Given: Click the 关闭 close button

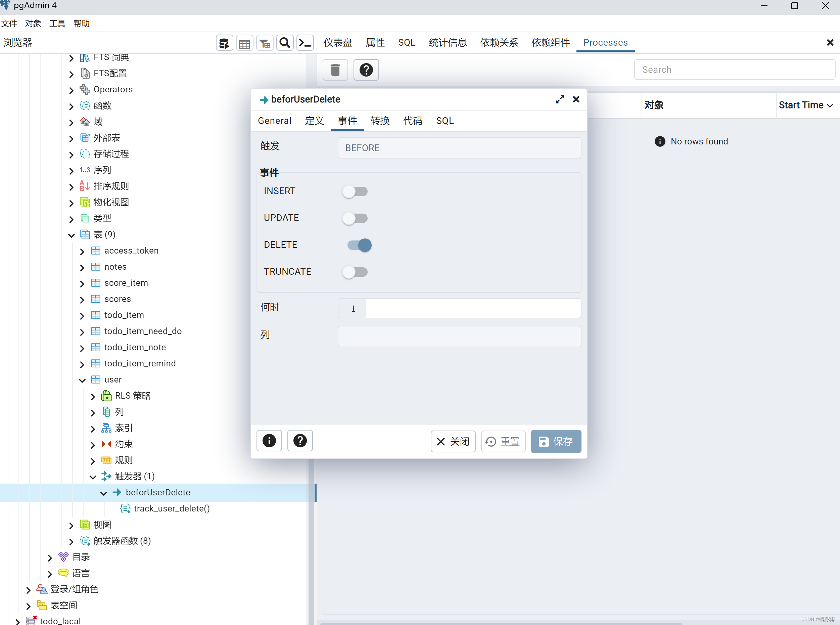Looking at the screenshot, I should pos(453,442).
